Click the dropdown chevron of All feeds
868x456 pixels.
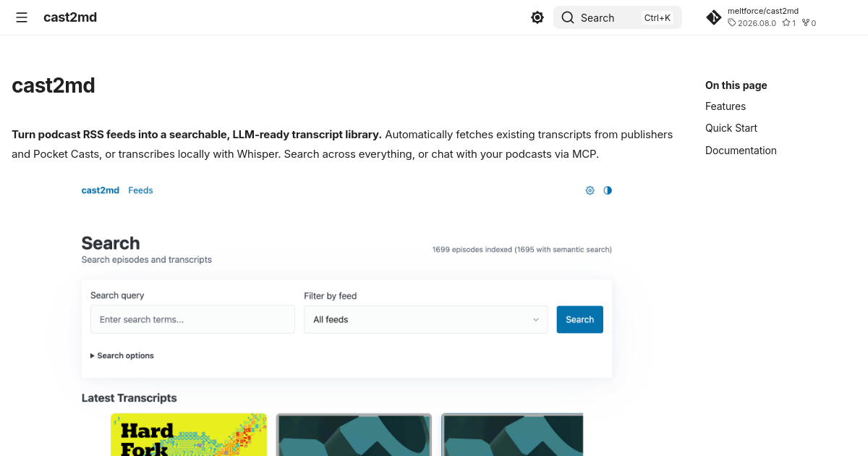click(x=536, y=319)
